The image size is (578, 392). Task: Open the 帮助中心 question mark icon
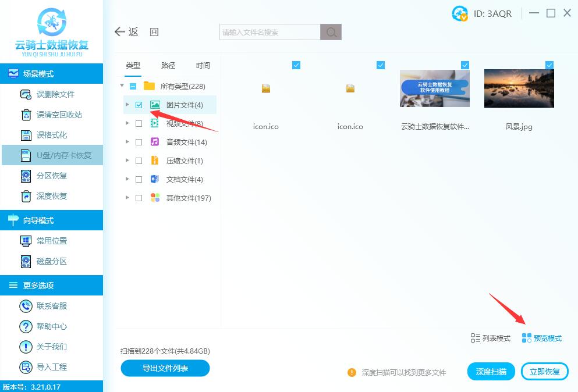tap(26, 326)
